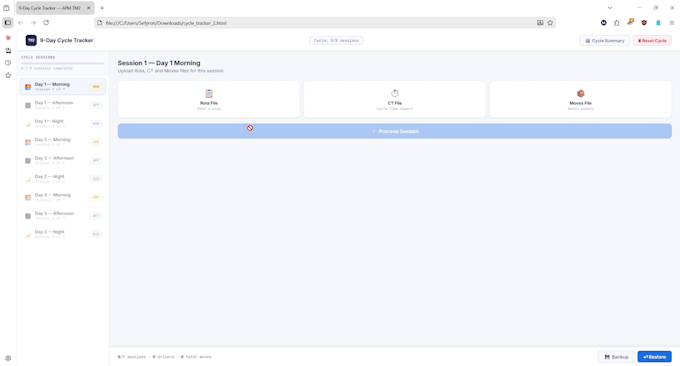Click the Day 2 Afternoon session icon

tap(28, 160)
